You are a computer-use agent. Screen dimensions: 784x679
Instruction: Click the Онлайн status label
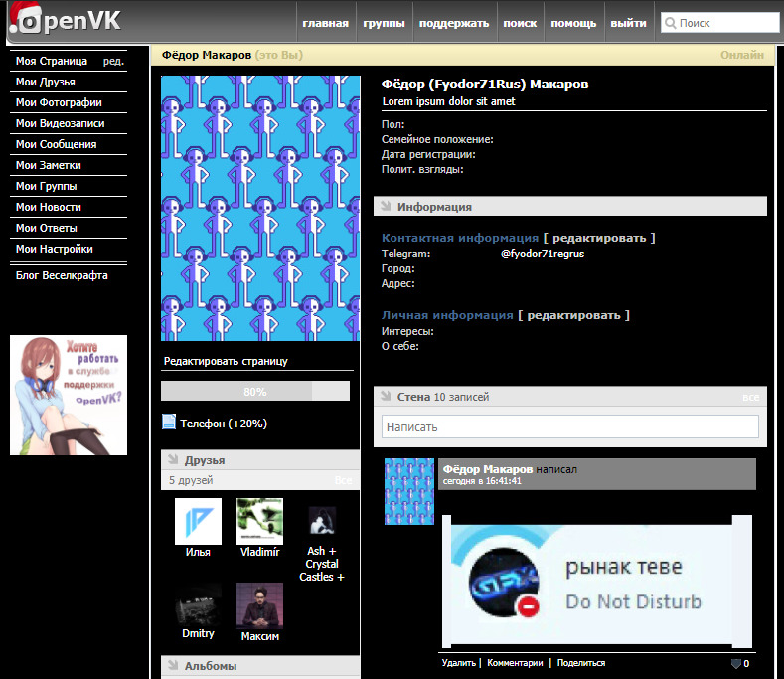pos(742,55)
